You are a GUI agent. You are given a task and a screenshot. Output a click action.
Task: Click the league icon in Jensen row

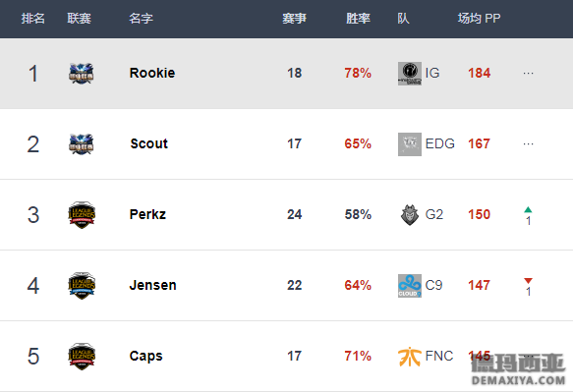point(82,286)
